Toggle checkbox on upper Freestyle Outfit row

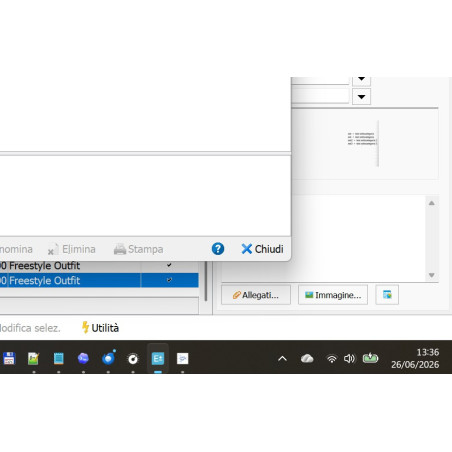[x=169, y=265]
